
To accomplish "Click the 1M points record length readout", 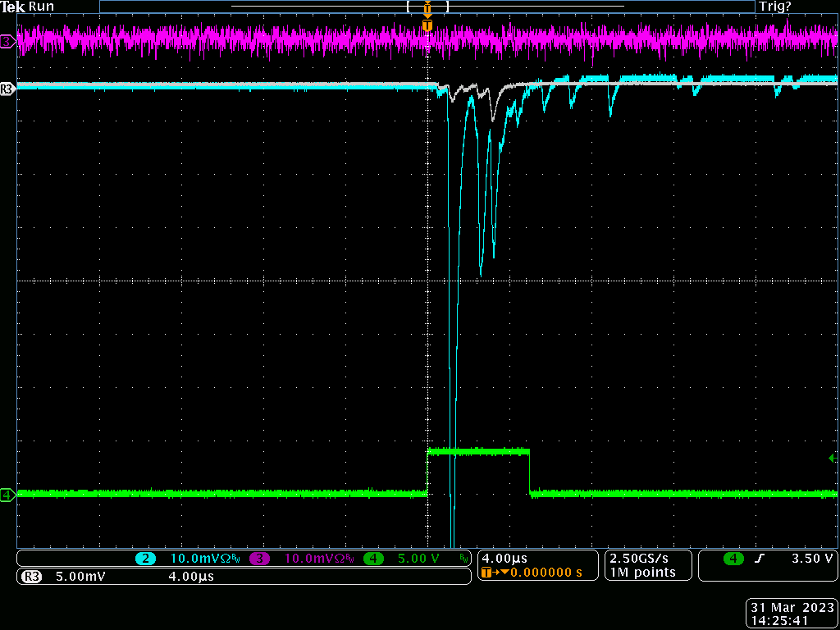I will pyautogui.click(x=643, y=572).
